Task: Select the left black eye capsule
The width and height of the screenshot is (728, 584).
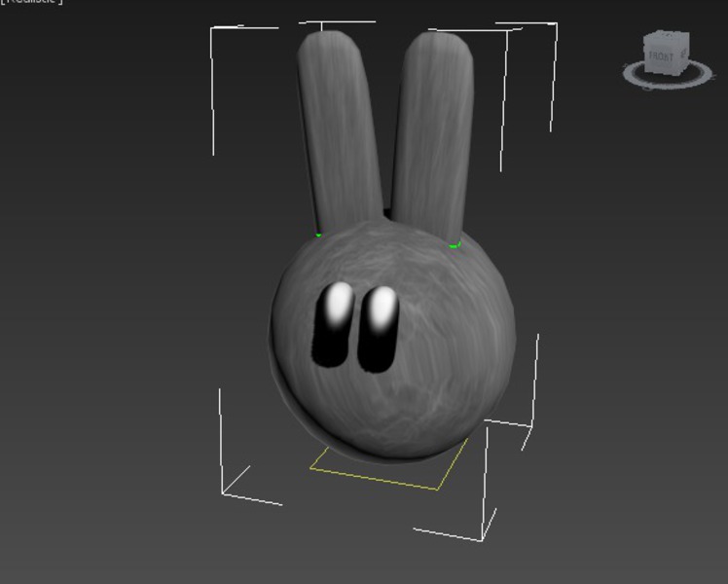Action: click(x=333, y=324)
